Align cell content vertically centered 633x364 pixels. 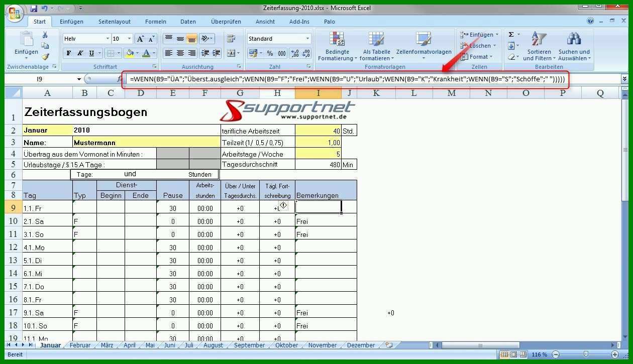(x=180, y=39)
